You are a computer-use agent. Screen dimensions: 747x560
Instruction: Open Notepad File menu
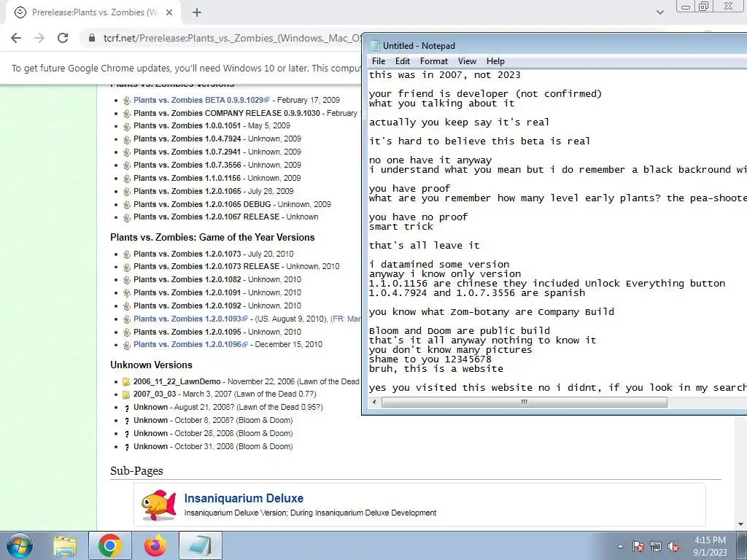click(x=379, y=61)
